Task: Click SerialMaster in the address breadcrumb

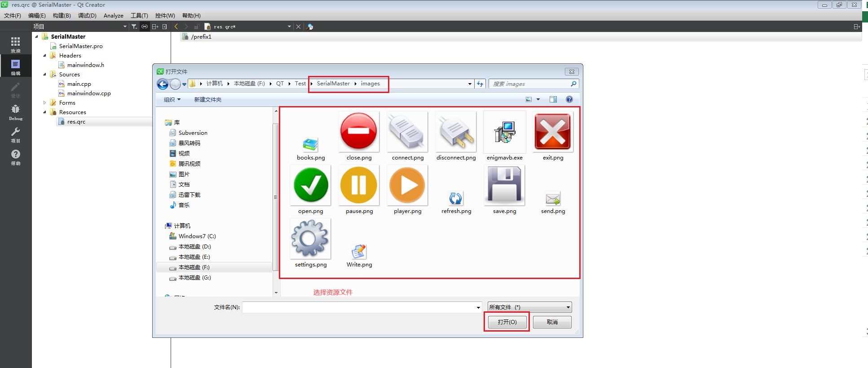Action: pyautogui.click(x=333, y=84)
